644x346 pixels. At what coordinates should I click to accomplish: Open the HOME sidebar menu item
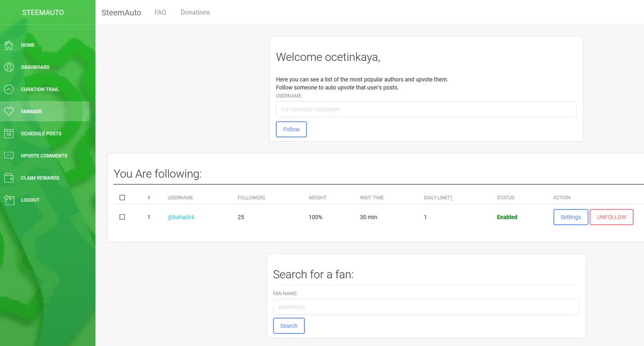(x=45, y=45)
